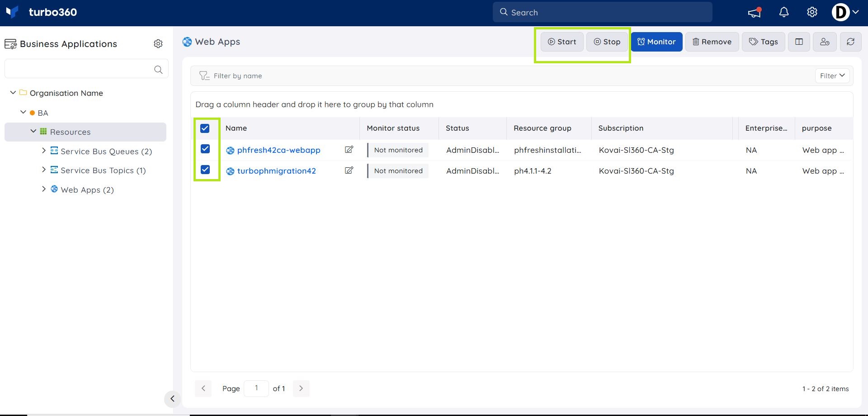Stop the selected web apps
This screenshot has width=868, height=416.
[x=607, y=42]
